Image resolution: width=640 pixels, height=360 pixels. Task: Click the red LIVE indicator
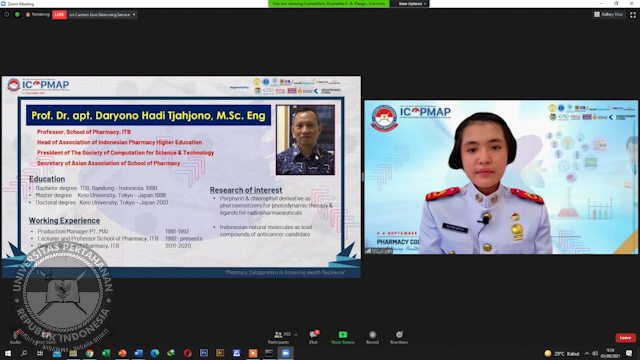click(59, 15)
